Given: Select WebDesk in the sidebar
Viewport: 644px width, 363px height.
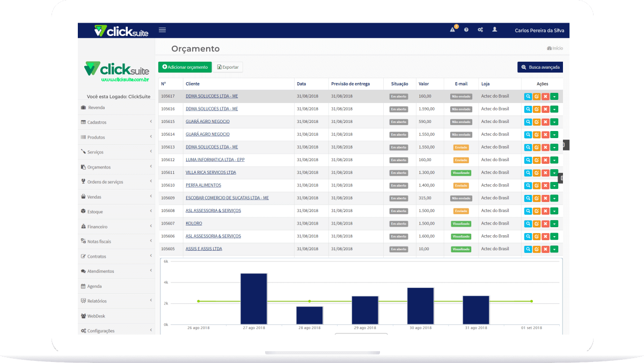Looking at the screenshot, I should coord(116,316).
